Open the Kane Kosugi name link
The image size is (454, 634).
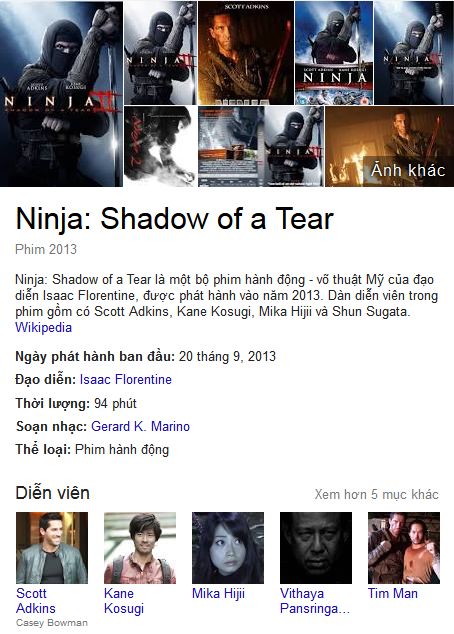click(124, 601)
